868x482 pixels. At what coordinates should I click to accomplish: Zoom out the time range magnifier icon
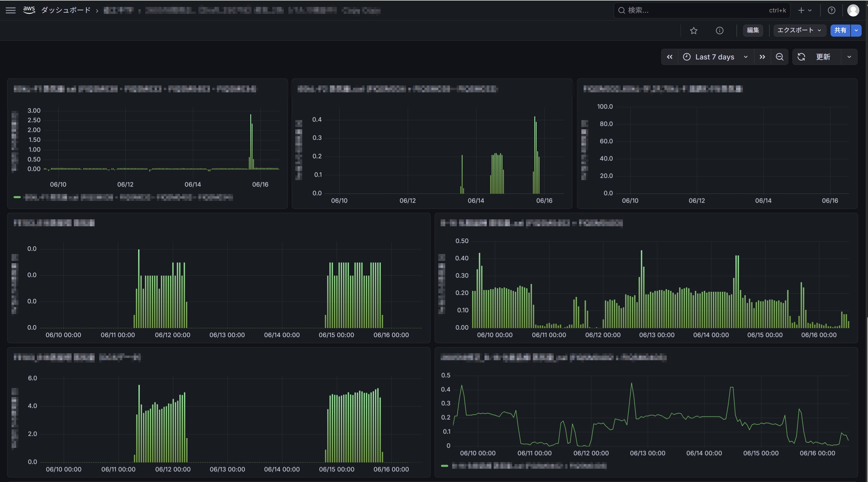point(779,57)
